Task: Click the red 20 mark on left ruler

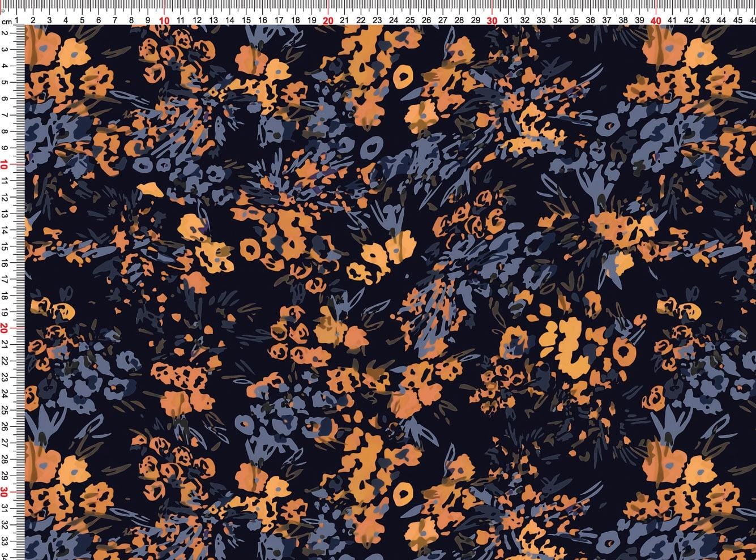Action: 4,328
